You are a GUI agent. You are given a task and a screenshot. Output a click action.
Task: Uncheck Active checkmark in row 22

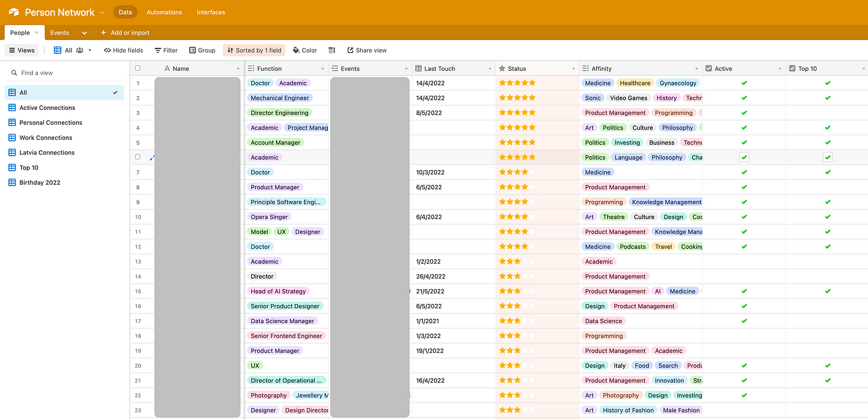[x=744, y=395]
